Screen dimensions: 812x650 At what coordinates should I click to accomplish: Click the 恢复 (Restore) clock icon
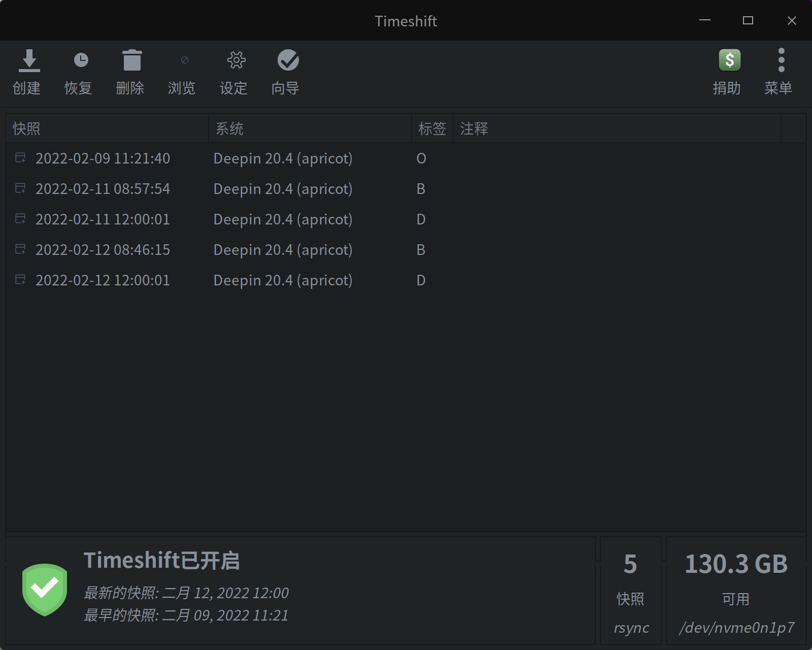coord(81,60)
